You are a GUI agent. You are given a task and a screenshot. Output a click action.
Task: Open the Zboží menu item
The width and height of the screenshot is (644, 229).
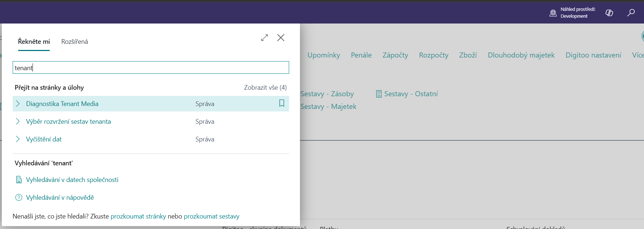pyautogui.click(x=468, y=55)
